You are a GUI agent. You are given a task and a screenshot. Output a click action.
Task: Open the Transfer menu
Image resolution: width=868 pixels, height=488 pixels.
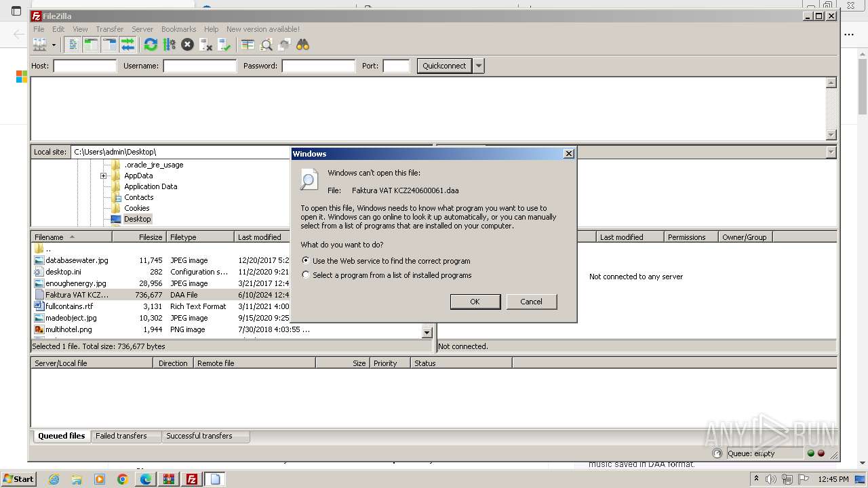point(109,29)
